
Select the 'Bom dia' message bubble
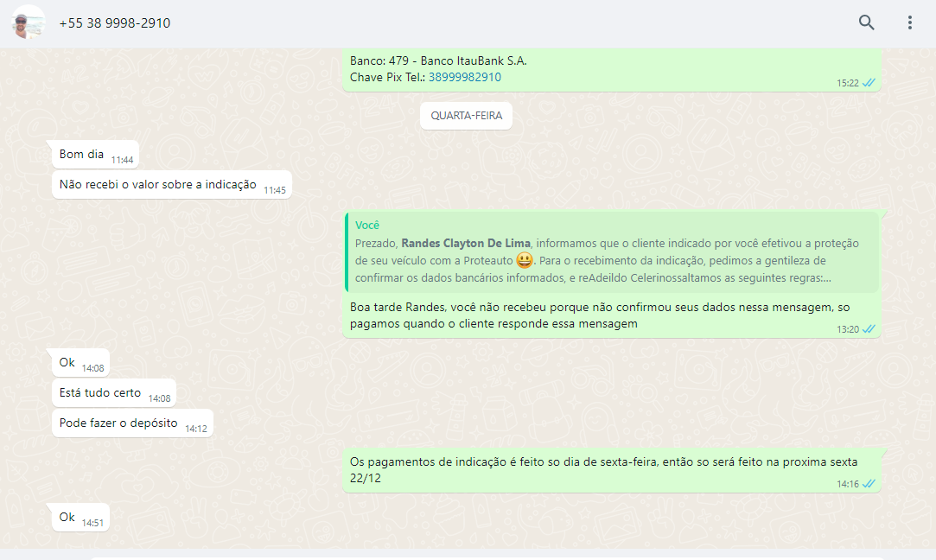point(82,155)
